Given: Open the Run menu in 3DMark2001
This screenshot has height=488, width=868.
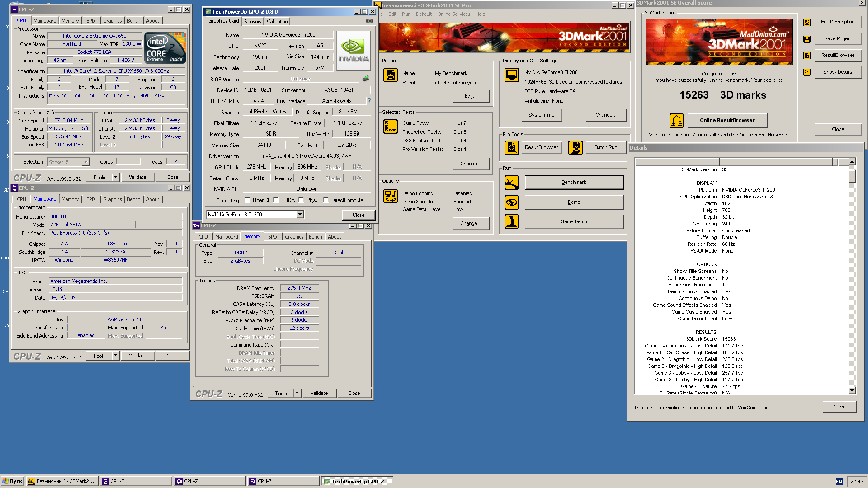Looking at the screenshot, I should pyautogui.click(x=406, y=14).
